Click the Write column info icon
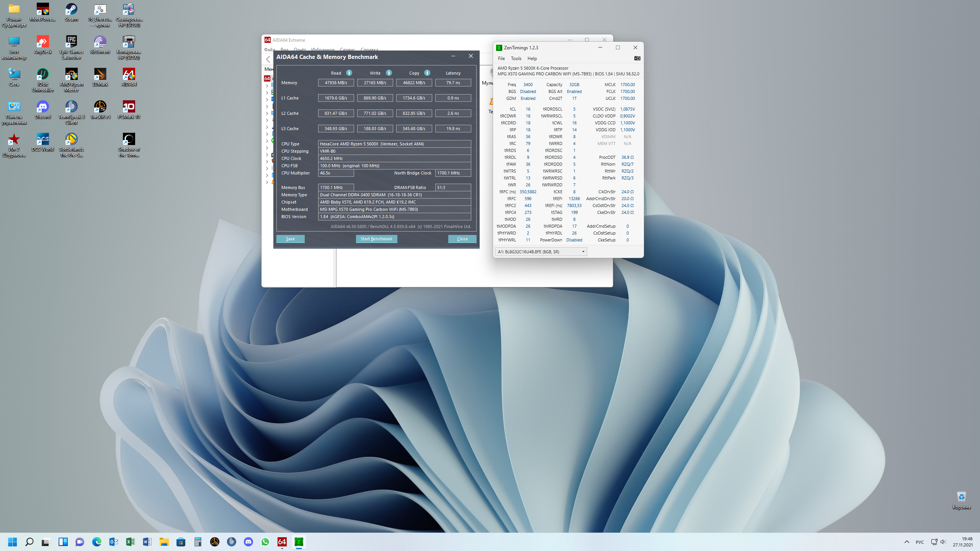 389,73
